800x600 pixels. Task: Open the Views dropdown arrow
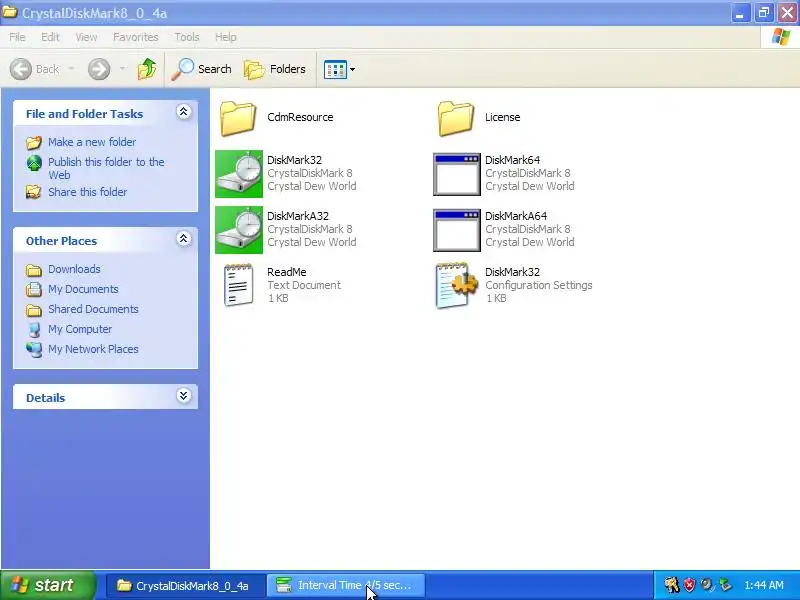point(353,69)
